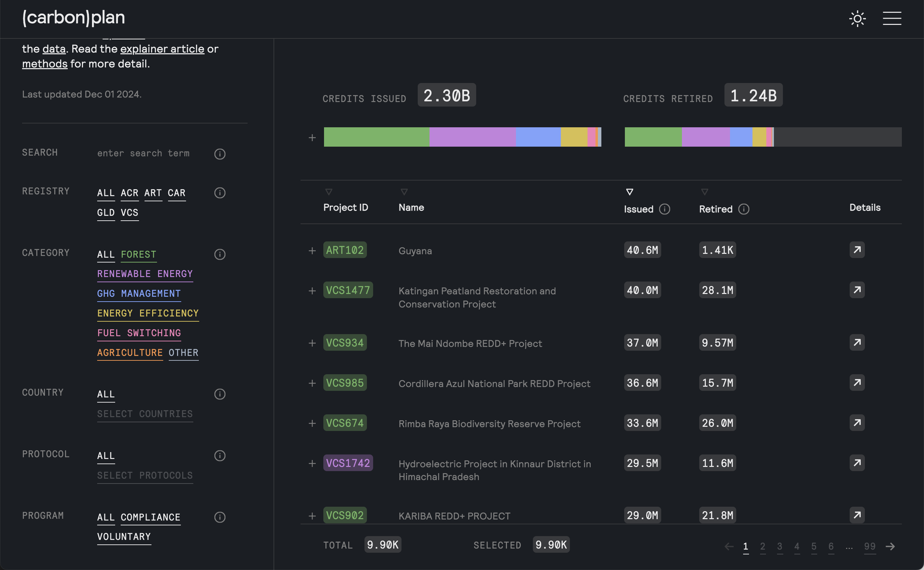Click green forest segment in issued bar
Image resolution: width=924 pixels, height=570 pixels.
376,137
